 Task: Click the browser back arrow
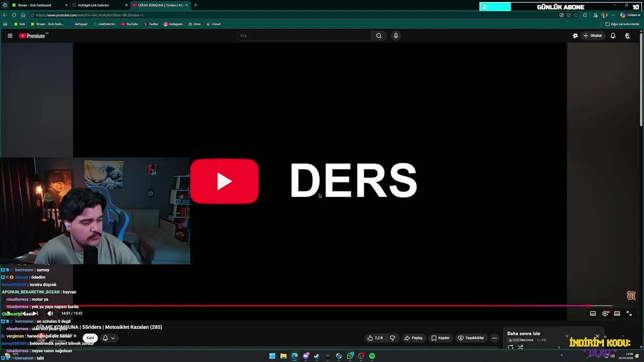[5, 15]
